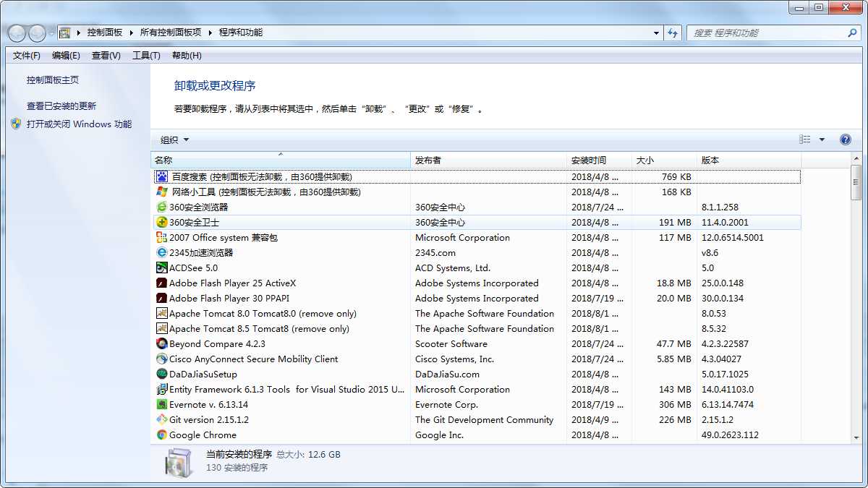This screenshot has width=868, height=488.
Task: Select the Beyond Compare 4.2.3 entry
Action: 217,344
